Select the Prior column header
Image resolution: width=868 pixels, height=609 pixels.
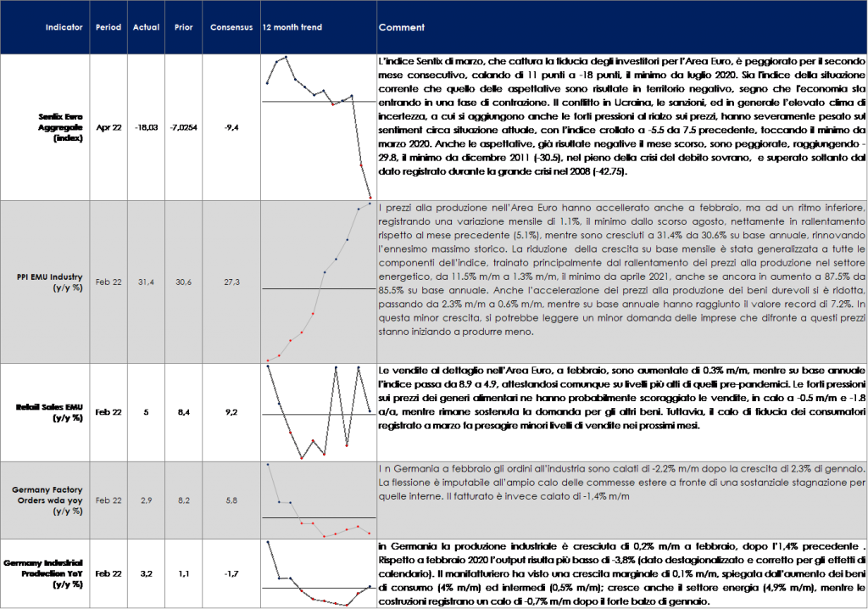(181, 27)
